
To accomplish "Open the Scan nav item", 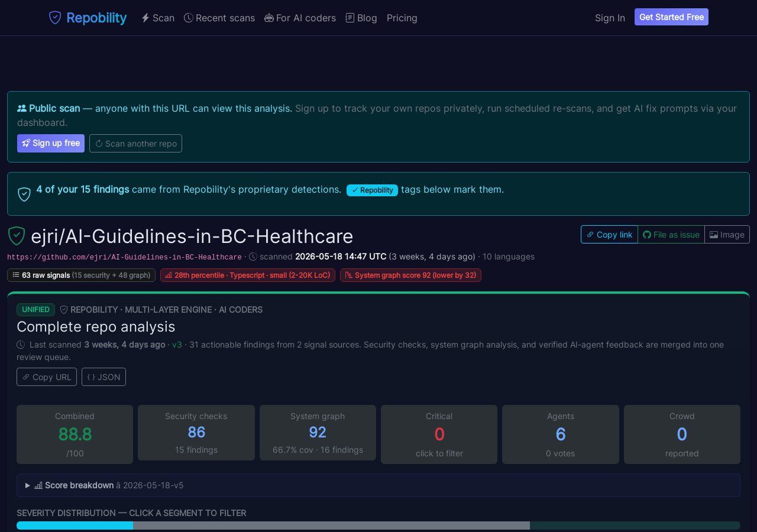I will pos(158,18).
